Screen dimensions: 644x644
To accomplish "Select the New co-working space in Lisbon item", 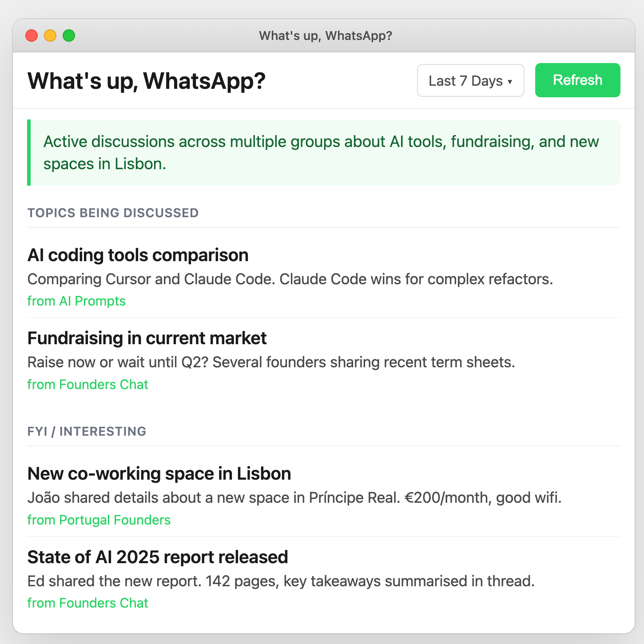I will [x=159, y=473].
